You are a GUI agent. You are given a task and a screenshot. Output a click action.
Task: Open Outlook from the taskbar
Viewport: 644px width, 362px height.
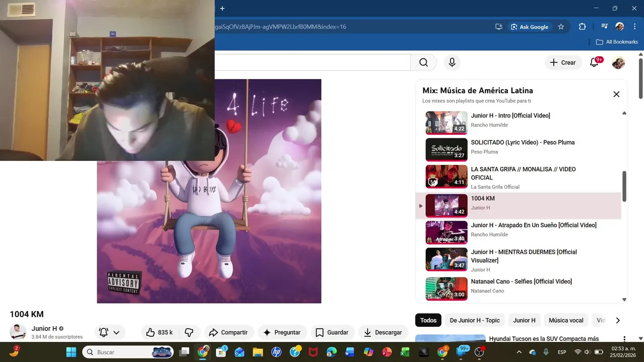tap(239, 352)
